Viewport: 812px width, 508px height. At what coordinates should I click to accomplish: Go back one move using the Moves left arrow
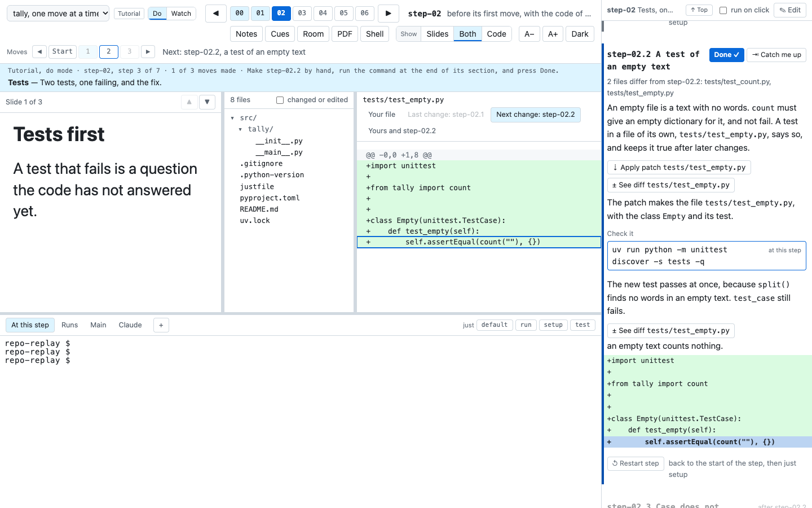tap(39, 52)
